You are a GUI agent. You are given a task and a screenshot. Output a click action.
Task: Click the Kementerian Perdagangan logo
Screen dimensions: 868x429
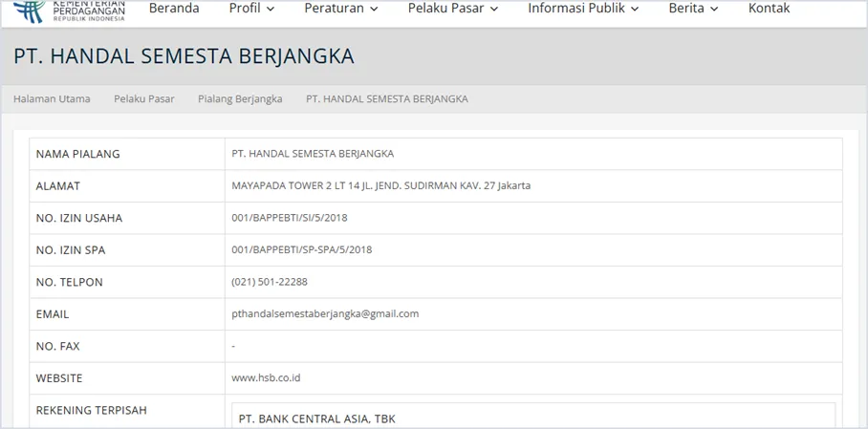click(69, 11)
